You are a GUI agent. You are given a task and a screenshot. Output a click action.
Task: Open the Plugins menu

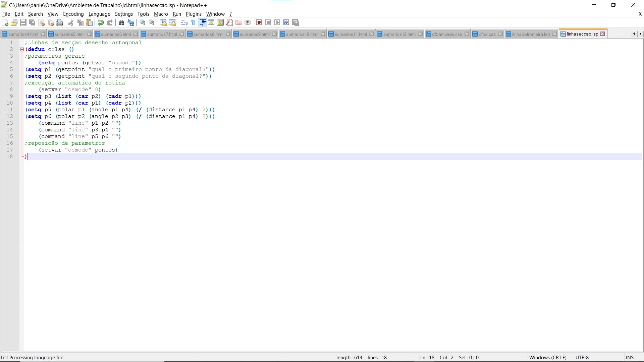coord(194,14)
